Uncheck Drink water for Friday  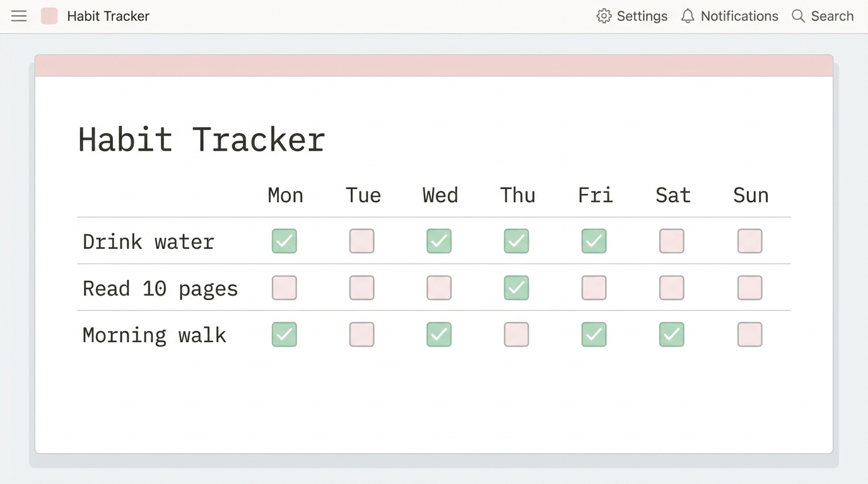point(594,241)
